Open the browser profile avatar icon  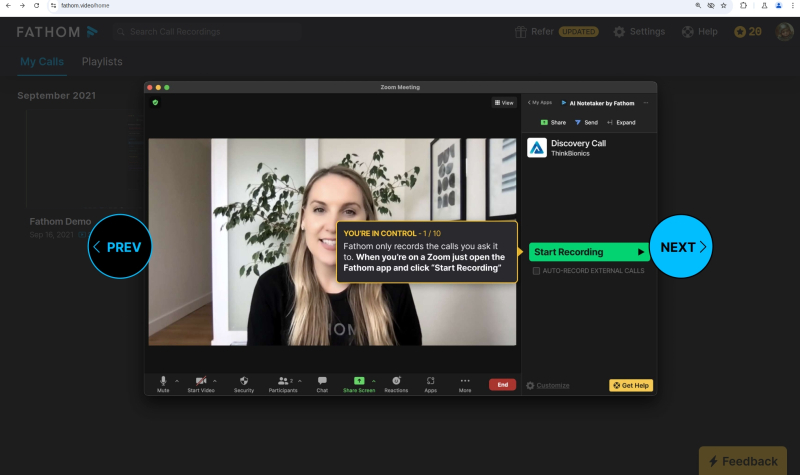pyautogui.click(x=779, y=6)
